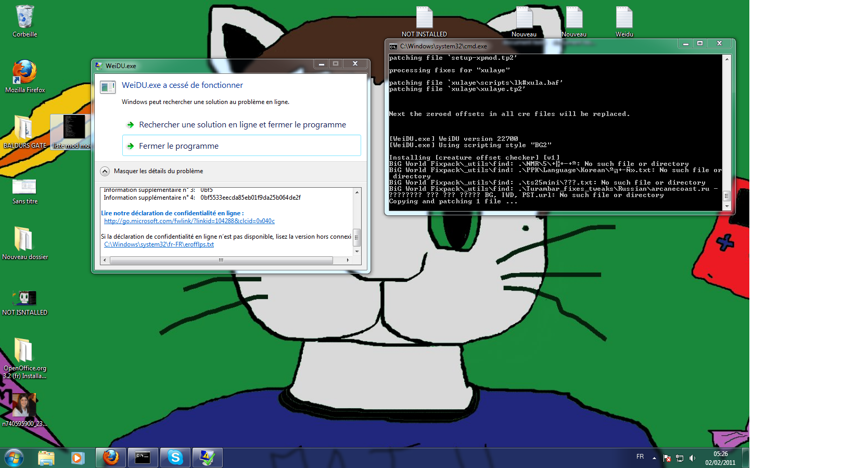Click the network tray icon
The height and width of the screenshot is (468, 868).
point(680,458)
